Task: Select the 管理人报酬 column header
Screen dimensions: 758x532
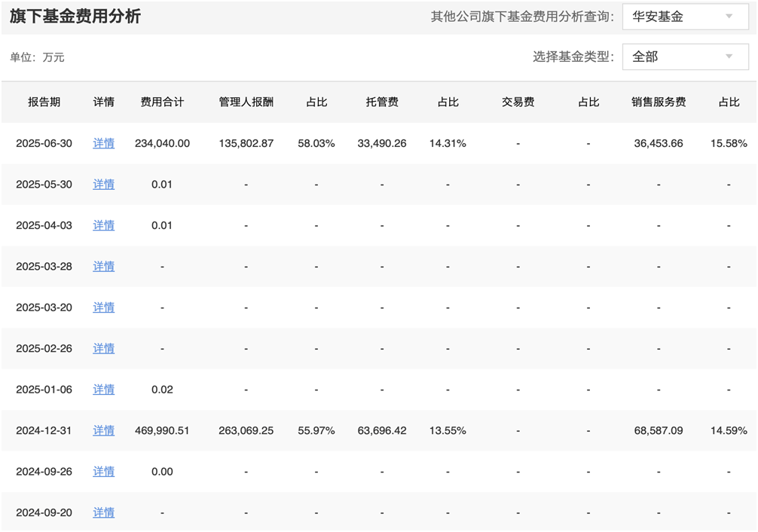Action: pyautogui.click(x=246, y=102)
